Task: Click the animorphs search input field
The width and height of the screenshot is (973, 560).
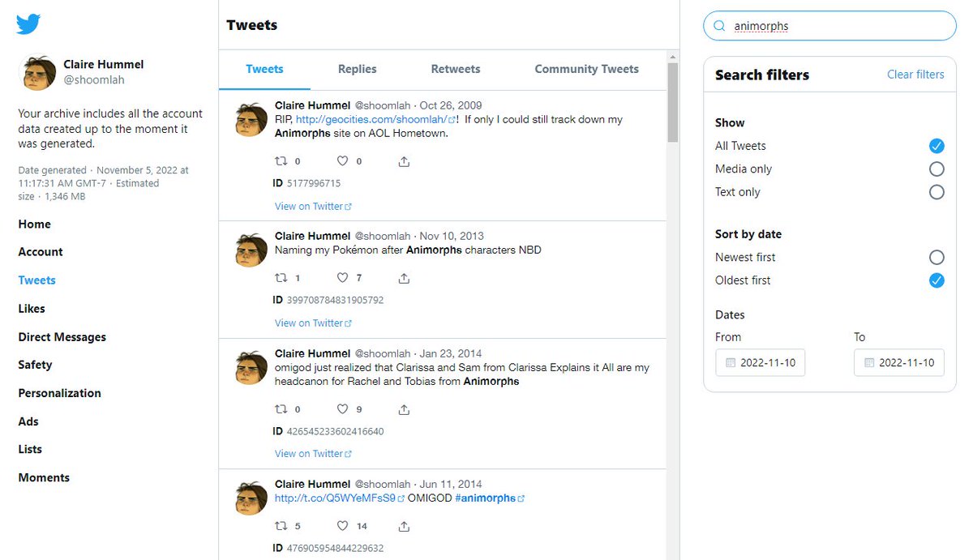Action: click(829, 26)
